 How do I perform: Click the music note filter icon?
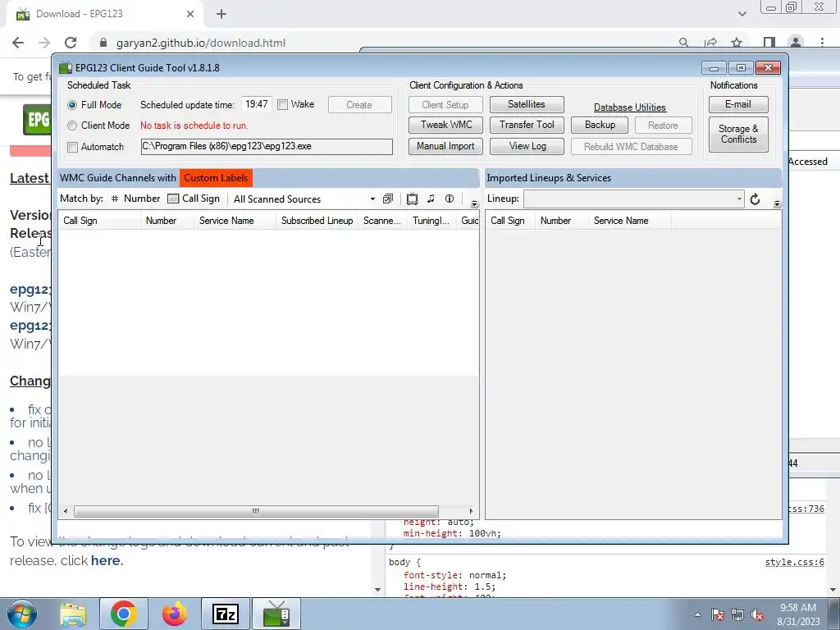[x=431, y=199]
